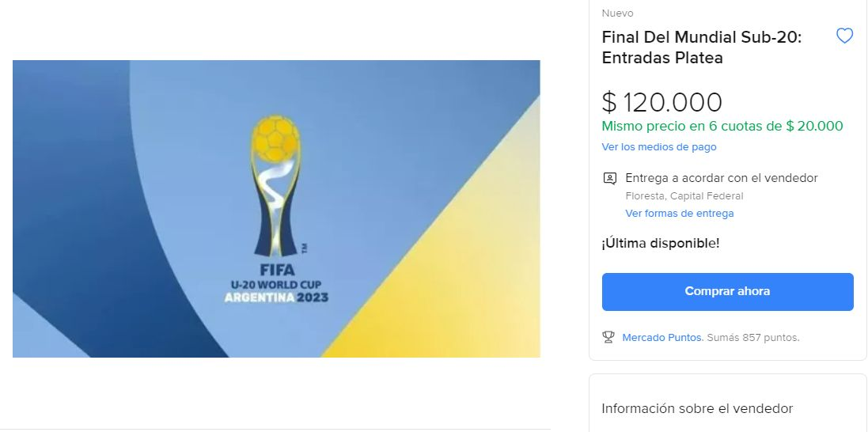
Task: Click the green 6 cuotas installment text
Action: [722, 126]
